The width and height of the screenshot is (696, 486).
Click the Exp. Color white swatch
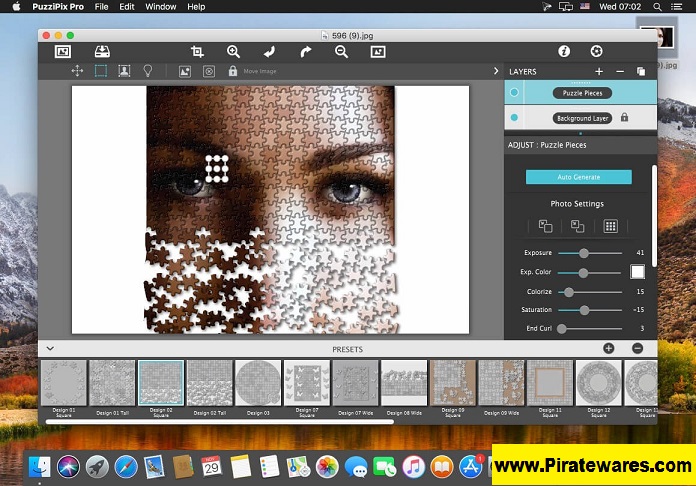pos(637,271)
